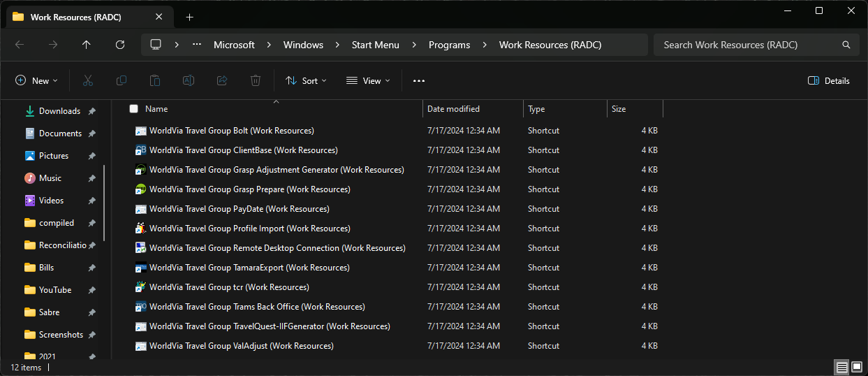This screenshot has width=868, height=376.
Task: Unpin Downloads via its pin icon
Action: [x=92, y=111]
